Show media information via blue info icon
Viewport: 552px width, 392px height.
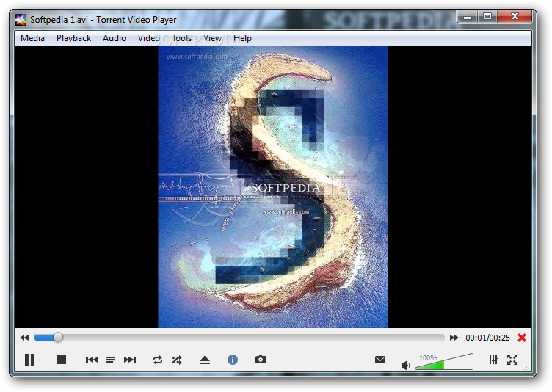(233, 360)
